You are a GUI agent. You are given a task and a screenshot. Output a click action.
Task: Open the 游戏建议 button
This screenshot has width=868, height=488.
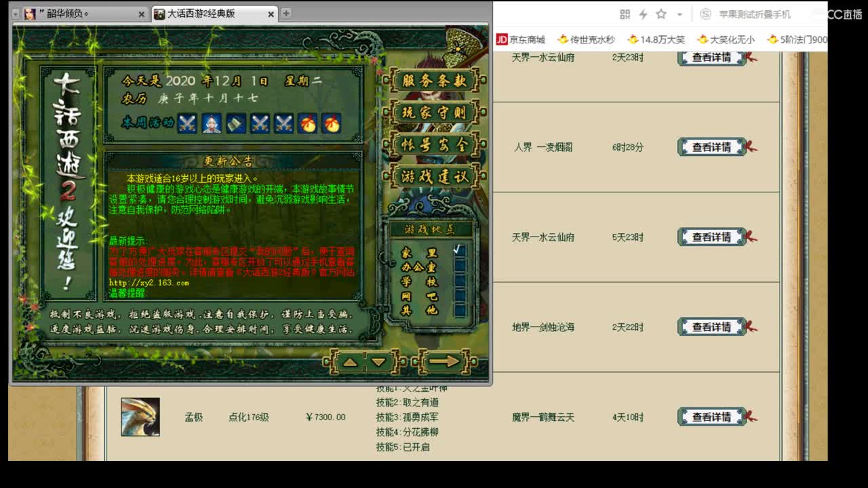435,176
